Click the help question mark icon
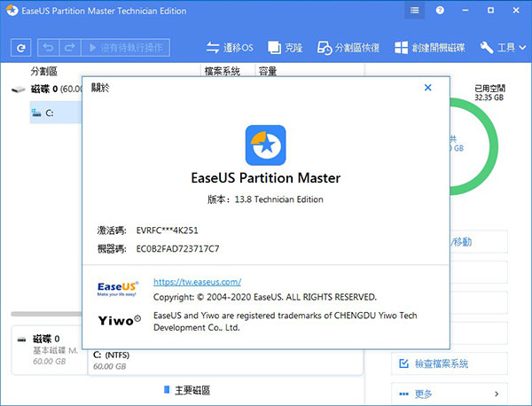 click(x=440, y=10)
